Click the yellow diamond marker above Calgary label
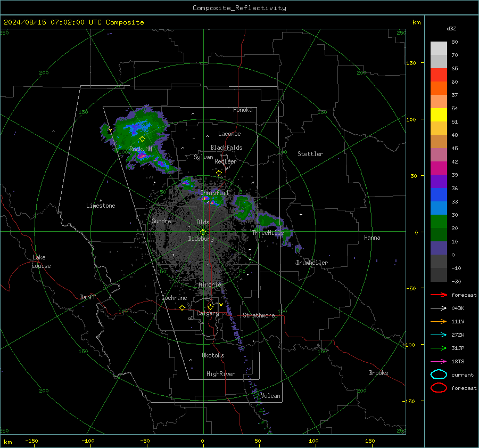479x448 pixels. [x=210, y=307]
